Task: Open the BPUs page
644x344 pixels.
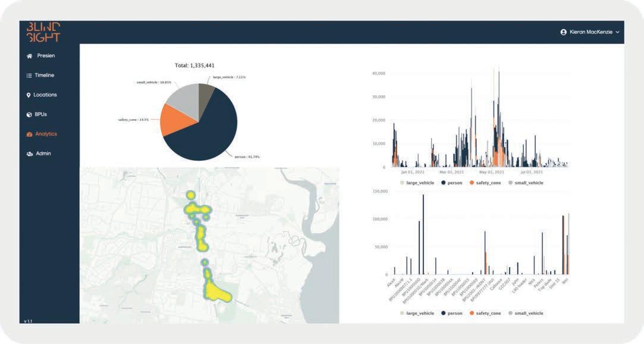Action: click(x=36, y=115)
